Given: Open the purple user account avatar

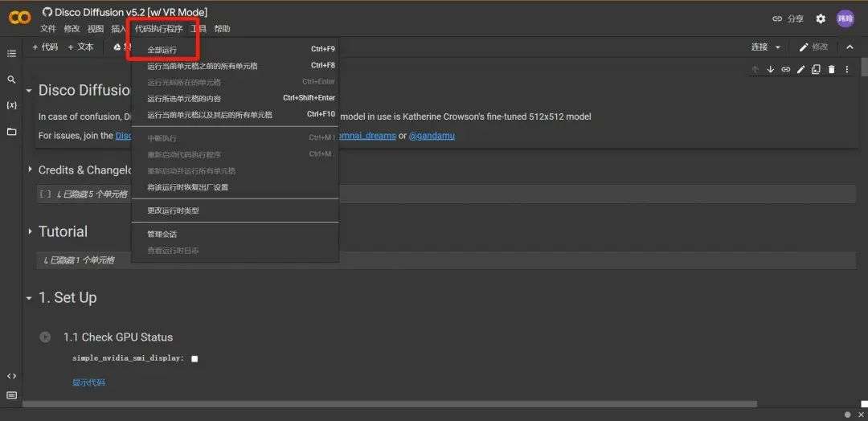Looking at the screenshot, I should click(x=845, y=18).
